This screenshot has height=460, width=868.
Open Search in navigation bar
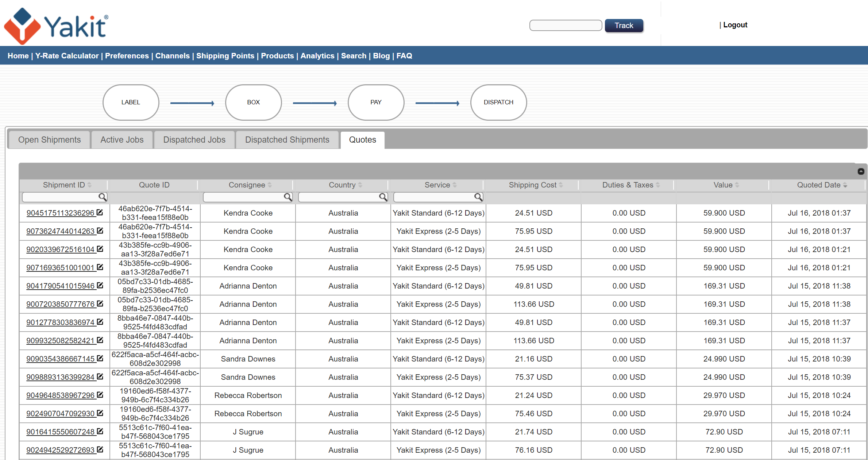point(354,56)
